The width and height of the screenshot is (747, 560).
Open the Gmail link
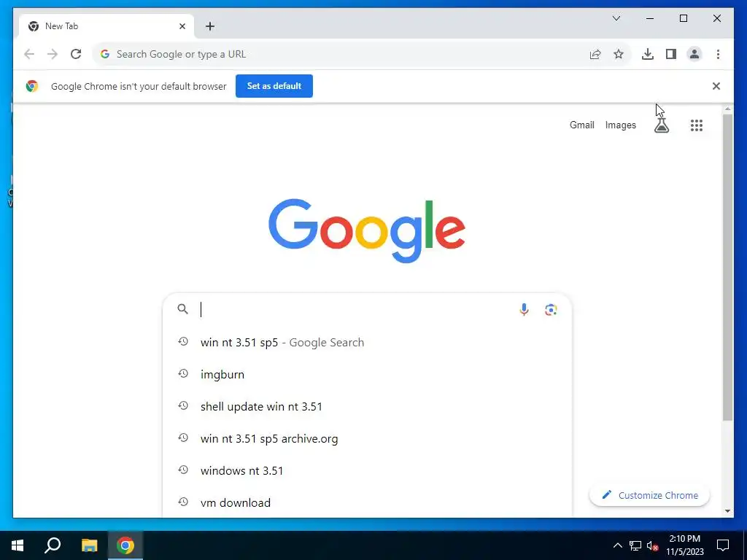(x=581, y=125)
